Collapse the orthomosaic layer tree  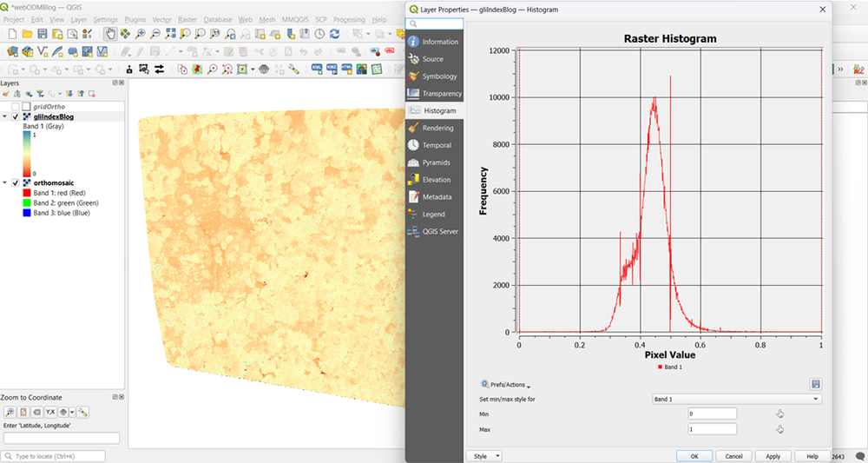(5, 183)
